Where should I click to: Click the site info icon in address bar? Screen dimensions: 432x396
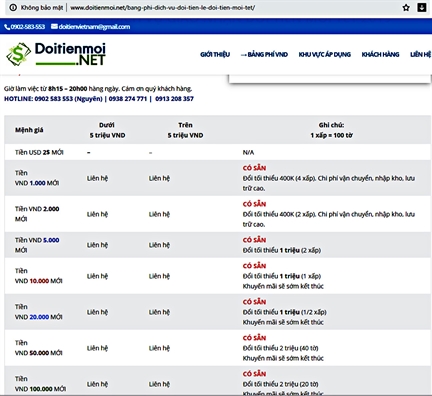(x=13, y=8)
